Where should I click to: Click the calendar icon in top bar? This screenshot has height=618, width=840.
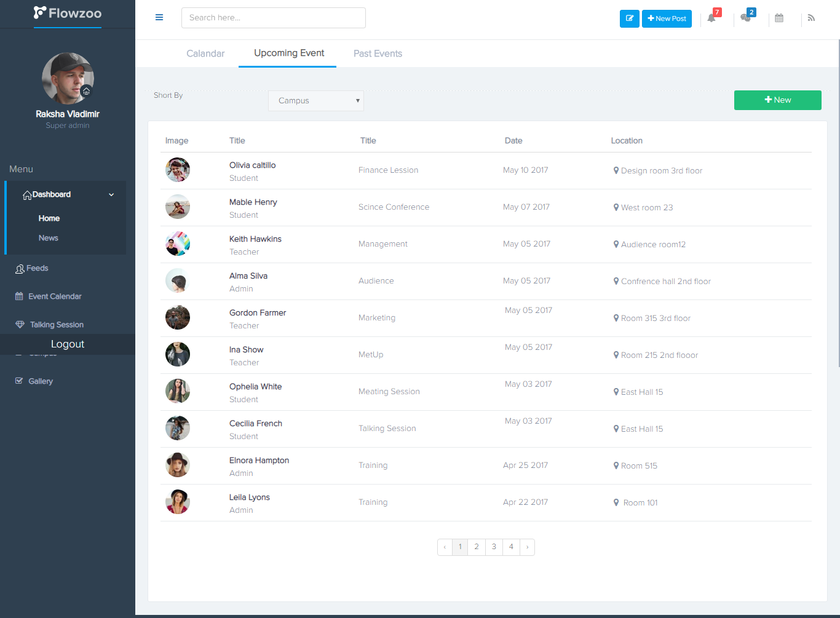(779, 18)
